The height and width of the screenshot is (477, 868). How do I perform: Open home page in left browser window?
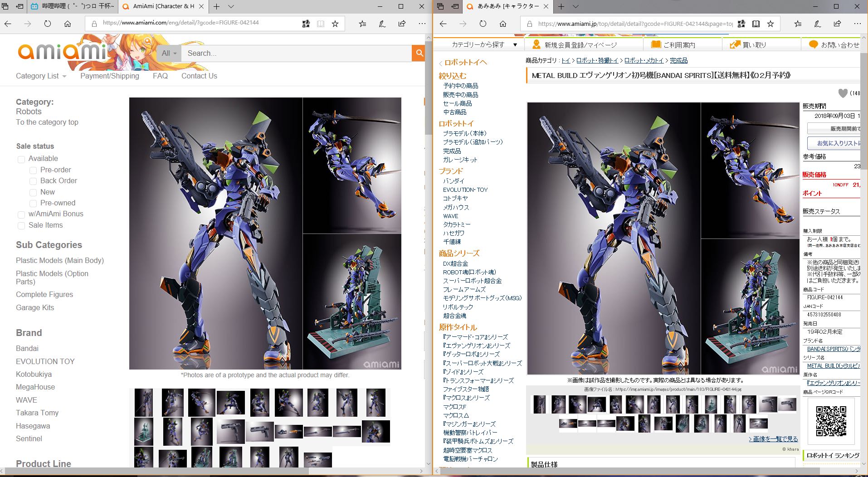[68, 24]
